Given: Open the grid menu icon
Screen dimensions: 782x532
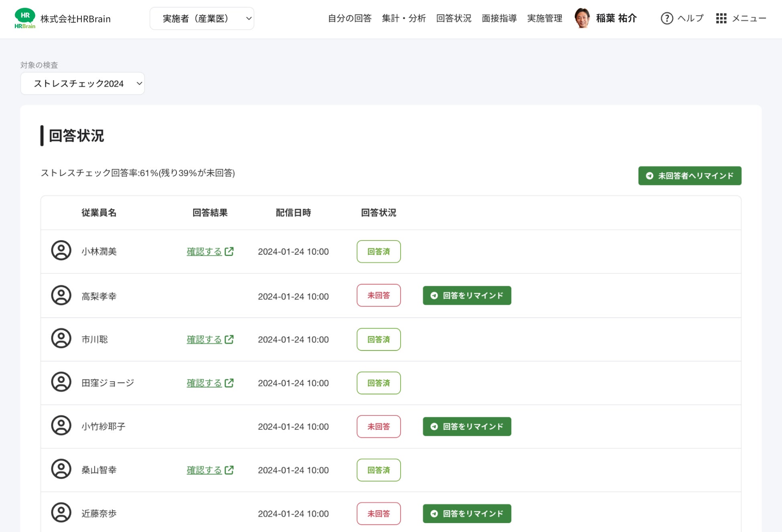Looking at the screenshot, I should pos(721,18).
